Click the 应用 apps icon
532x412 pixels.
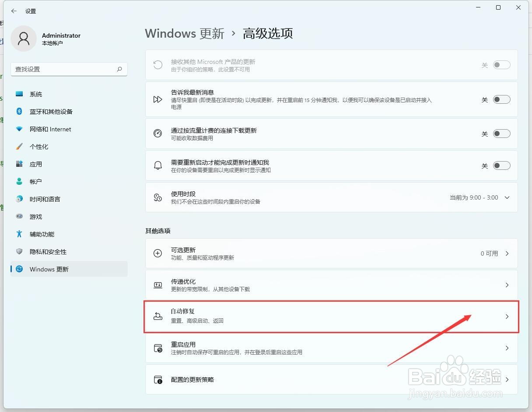pyautogui.click(x=19, y=164)
